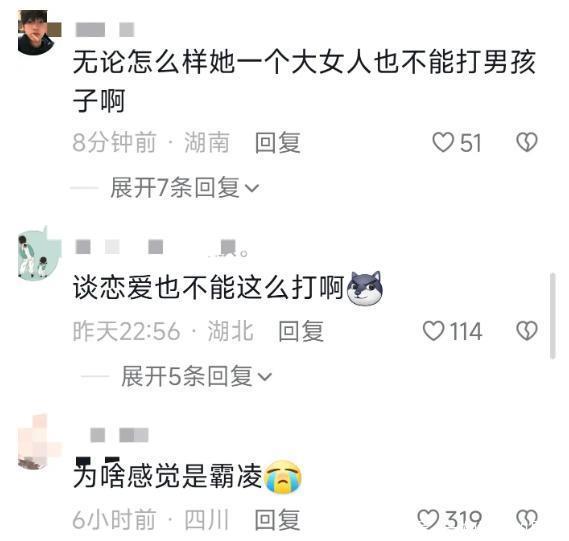Dislike the Hubei comment via broken heart
The image size is (569, 541).
[527, 331]
